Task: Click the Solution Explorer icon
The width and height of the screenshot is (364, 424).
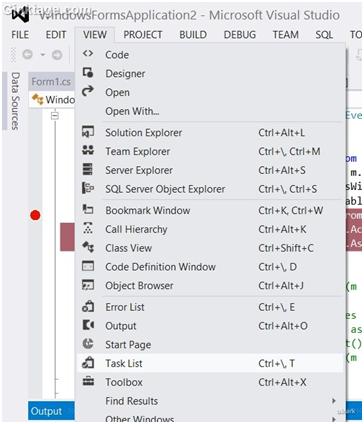Action: pyautogui.click(x=88, y=132)
